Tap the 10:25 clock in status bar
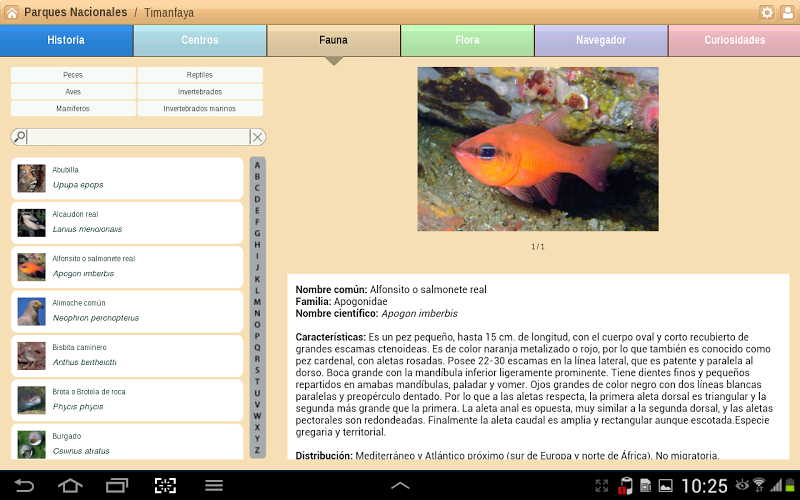This screenshot has height=500, width=800. click(704, 485)
